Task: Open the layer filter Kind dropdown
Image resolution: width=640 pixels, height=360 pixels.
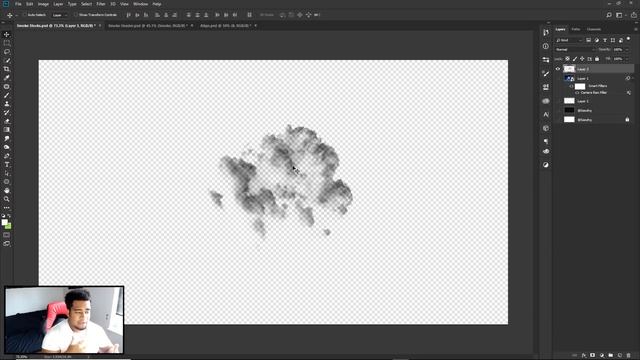Action: click(569, 40)
